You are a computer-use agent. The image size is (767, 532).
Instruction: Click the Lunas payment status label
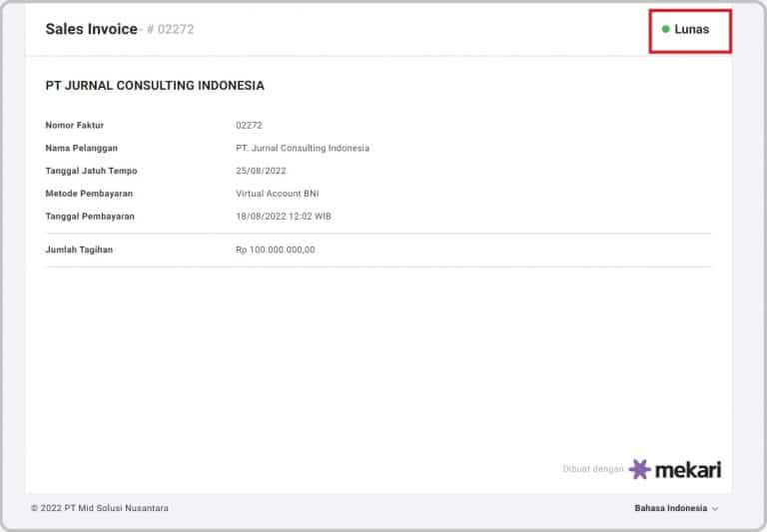(691, 30)
